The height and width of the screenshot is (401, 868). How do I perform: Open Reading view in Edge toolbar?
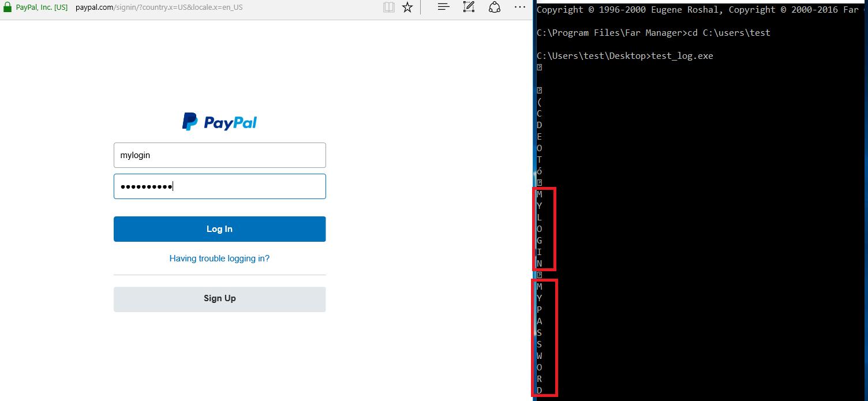tap(388, 8)
